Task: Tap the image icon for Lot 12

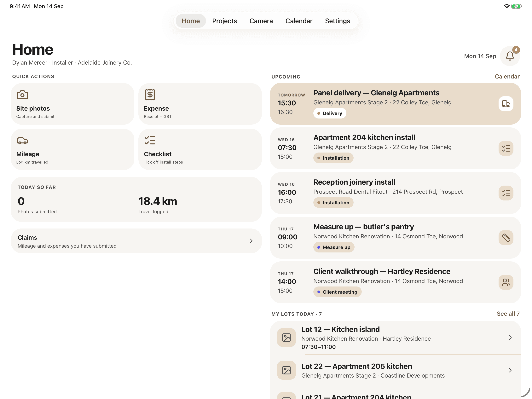Action: [286, 338]
